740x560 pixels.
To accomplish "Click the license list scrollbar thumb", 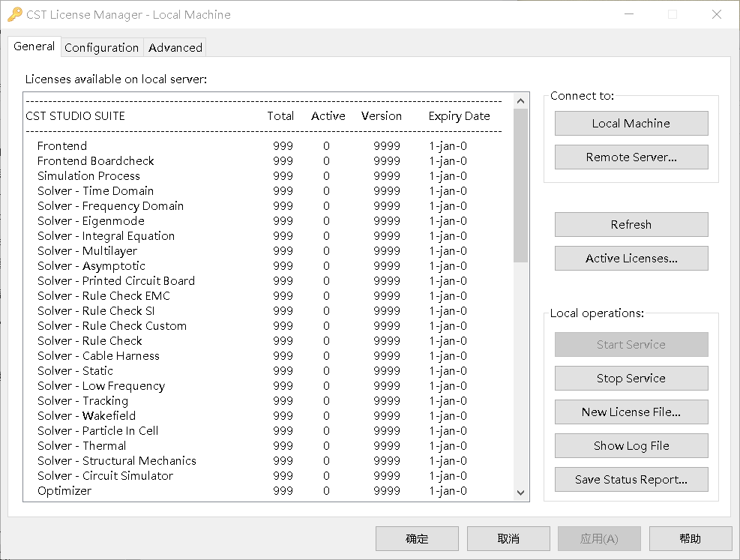I will point(520,185).
